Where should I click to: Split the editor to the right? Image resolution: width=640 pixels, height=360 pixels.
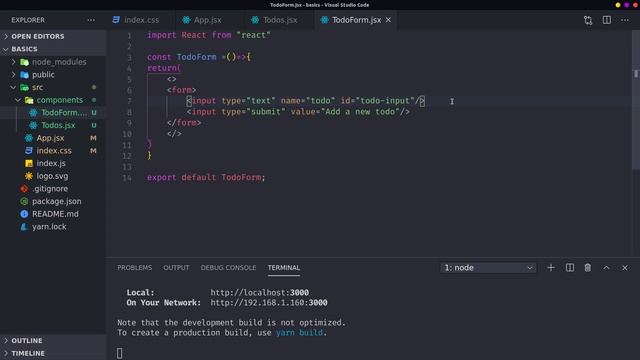pos(607,20)
